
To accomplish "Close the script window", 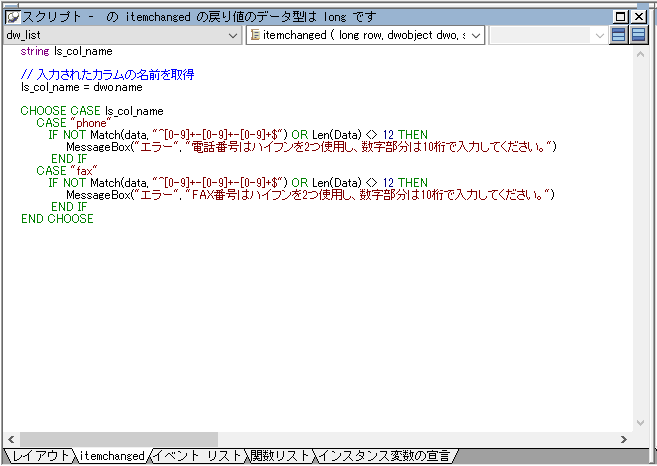I will (638, 17).
